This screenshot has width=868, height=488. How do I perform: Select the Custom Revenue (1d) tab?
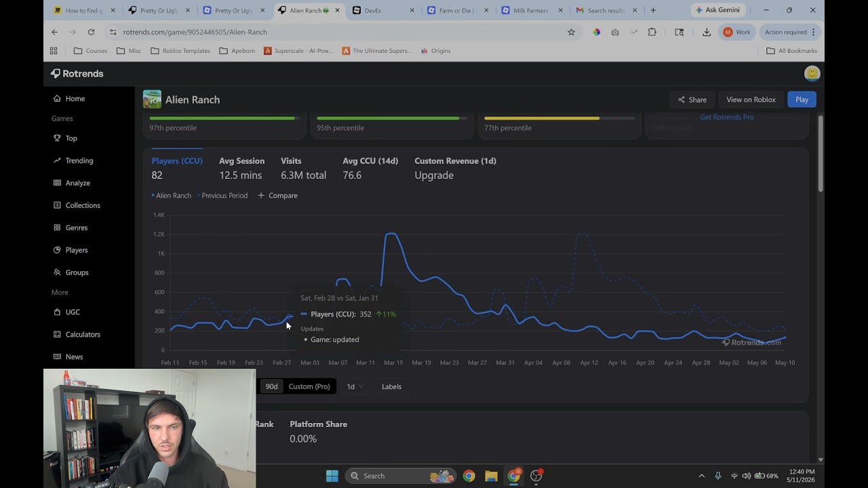tap(455, 167)
